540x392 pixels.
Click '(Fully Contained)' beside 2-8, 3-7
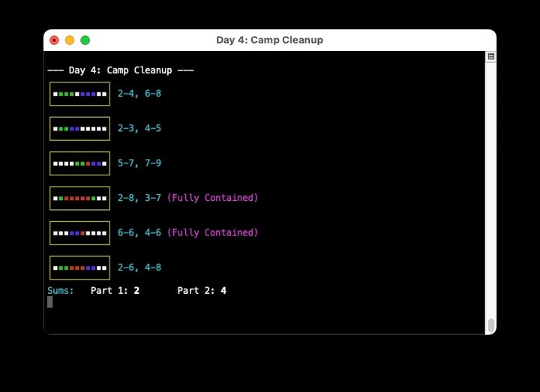[212, 198]
